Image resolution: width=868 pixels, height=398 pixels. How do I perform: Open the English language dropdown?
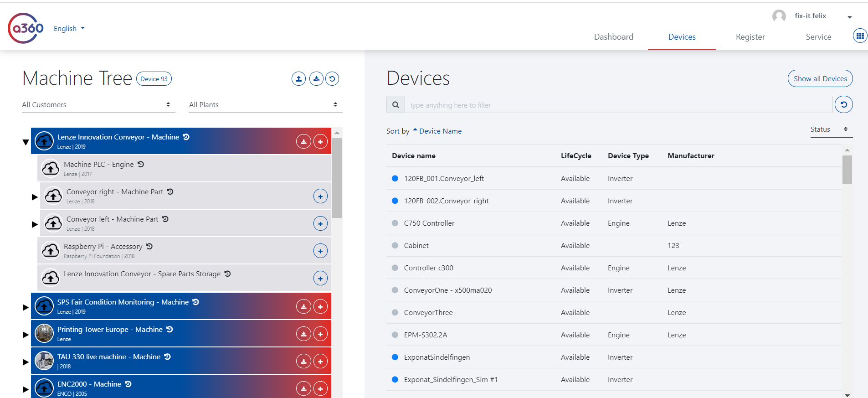pos(69,28)
